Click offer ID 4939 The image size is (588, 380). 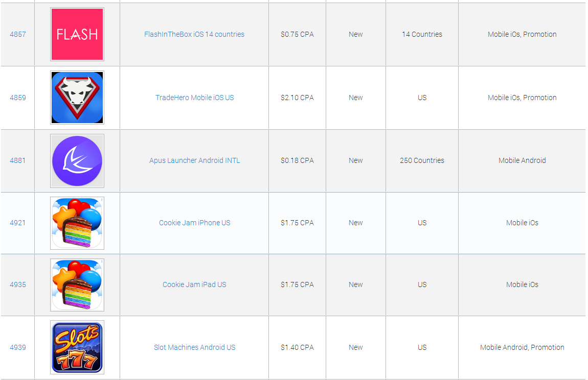[18, 347]
